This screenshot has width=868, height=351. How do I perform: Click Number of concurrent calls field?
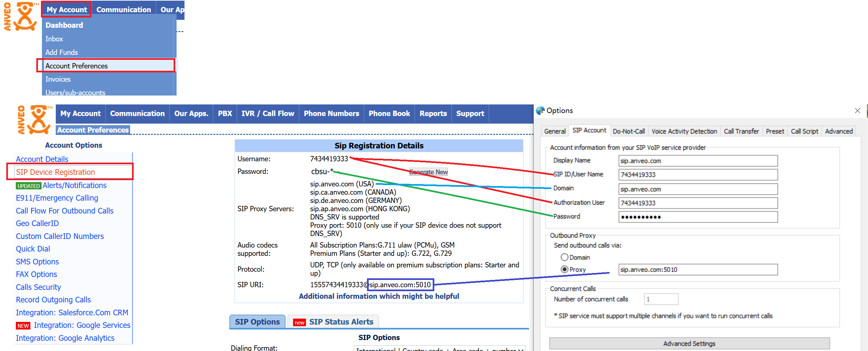[661, 299]
